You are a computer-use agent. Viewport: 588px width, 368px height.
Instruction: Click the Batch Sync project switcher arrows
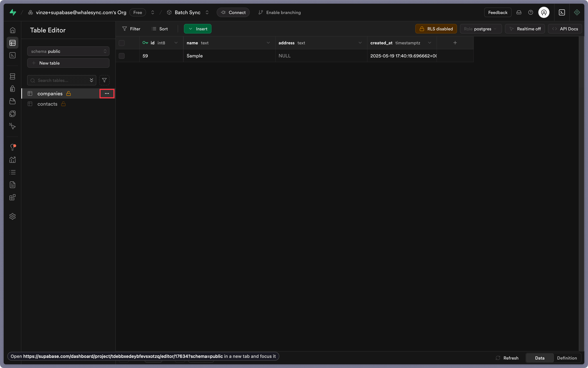[x=207, y=12]
